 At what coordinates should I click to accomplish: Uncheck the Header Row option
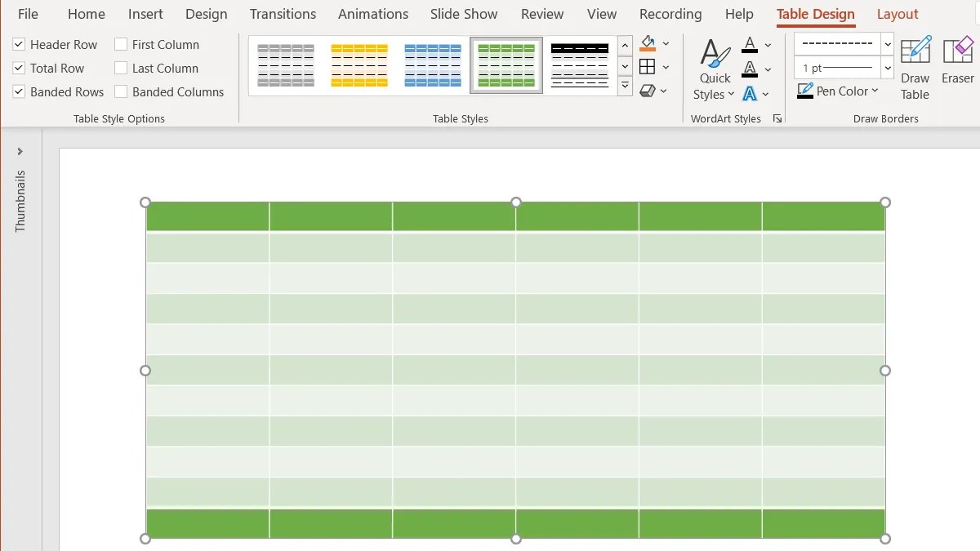[x=19, y=44]
